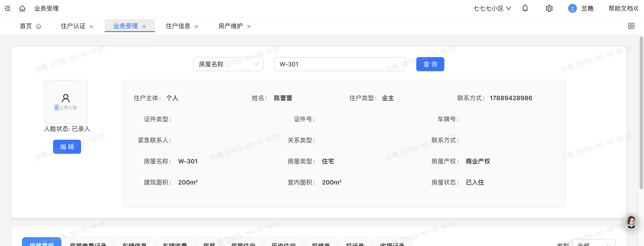Click the 住户主体 value 个人
The width and height of the screenshot is (644, 246).
point(172,98)
